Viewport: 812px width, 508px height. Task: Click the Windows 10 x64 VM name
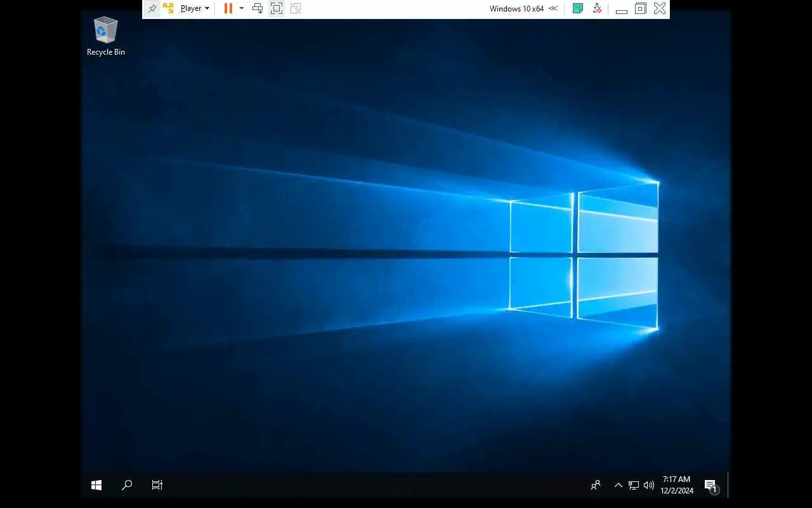point(516,9)
